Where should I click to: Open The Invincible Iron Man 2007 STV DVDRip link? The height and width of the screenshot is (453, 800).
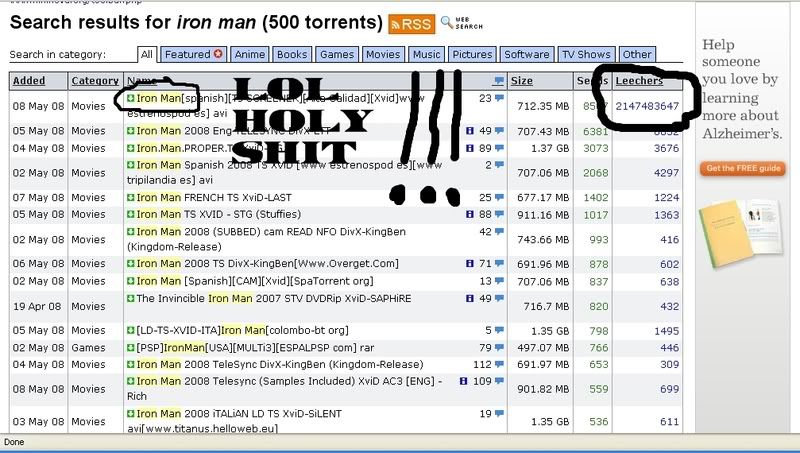coord(273,298)
